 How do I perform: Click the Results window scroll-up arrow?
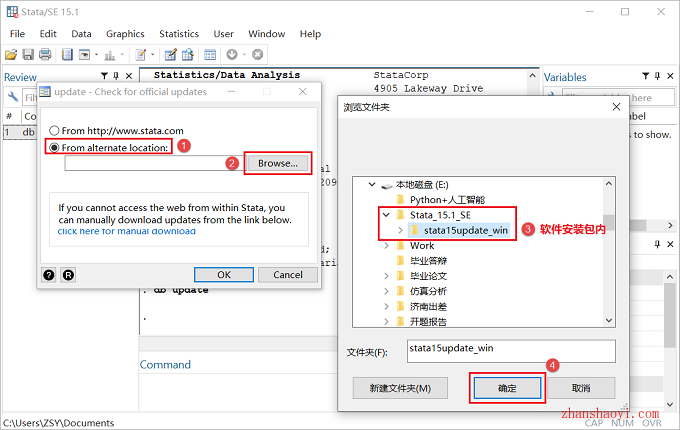(x=533, y=75)
